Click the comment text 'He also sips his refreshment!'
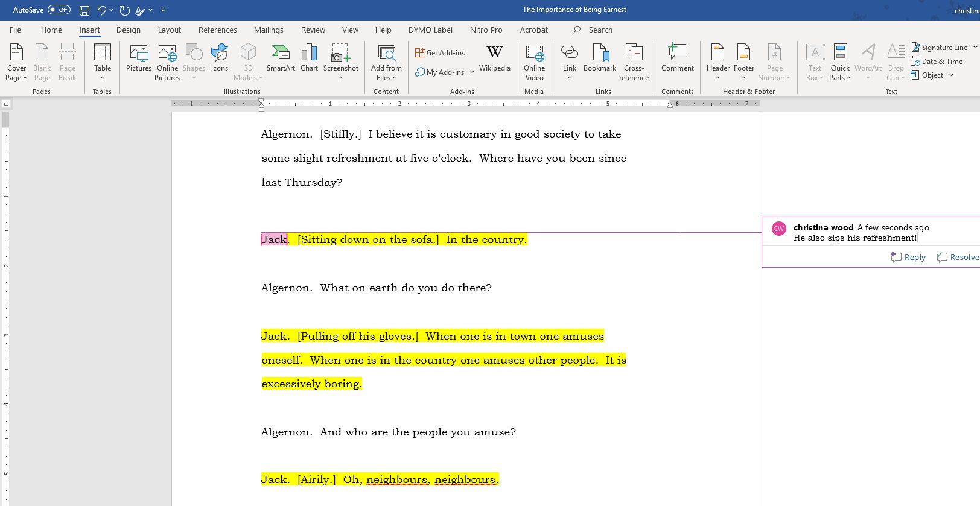This screenshot has height=506, width=980. coord(855,238)
